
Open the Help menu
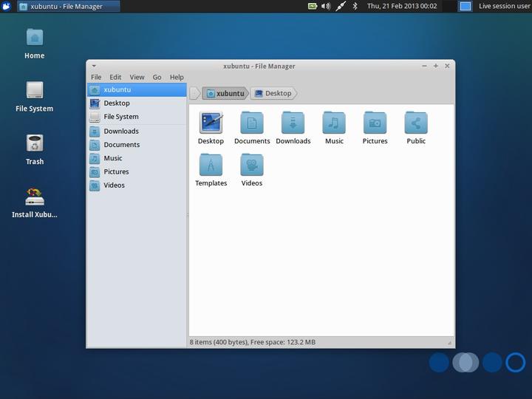[177, 78]
